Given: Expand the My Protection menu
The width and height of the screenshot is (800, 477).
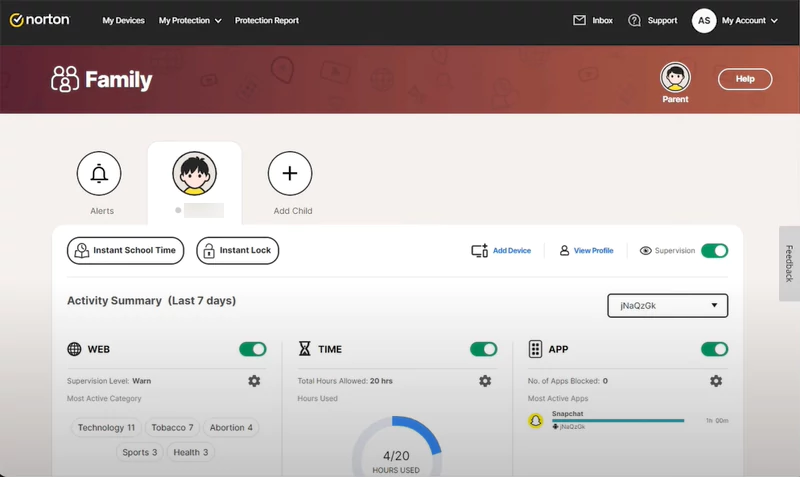Looking at the screenshot, I should [x=190, y=21].
